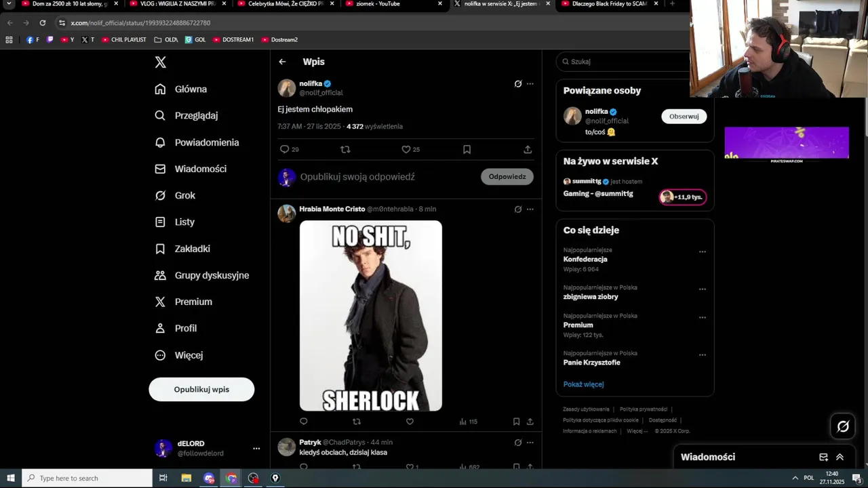Click the Windows Start button
The height and width of the screenshot is (488, 868).
click(11, 478)
